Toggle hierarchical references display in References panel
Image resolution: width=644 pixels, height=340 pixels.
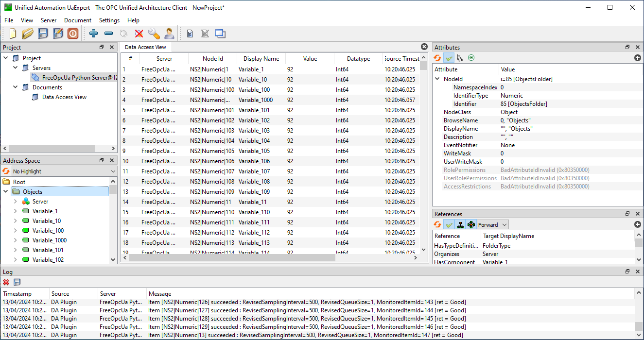tap(460, 224)
